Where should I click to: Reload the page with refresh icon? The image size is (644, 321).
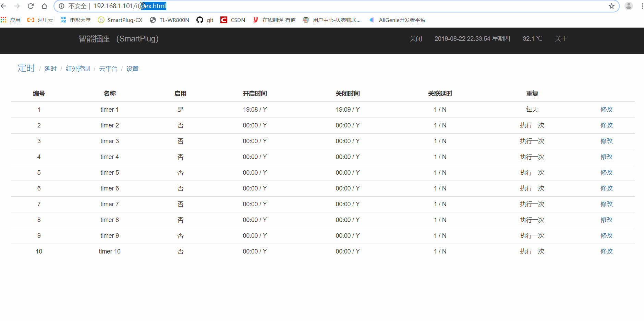(31, 6)
